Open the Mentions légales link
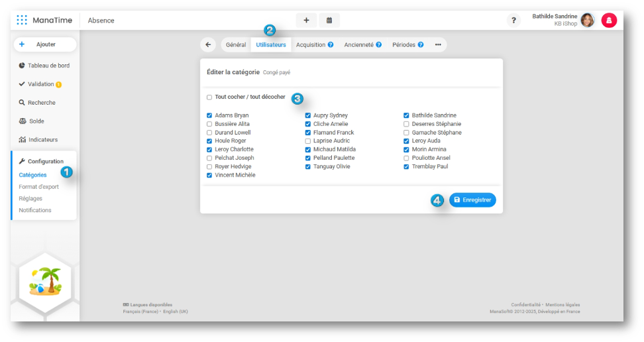644x342 pixels. pos(563,305)
